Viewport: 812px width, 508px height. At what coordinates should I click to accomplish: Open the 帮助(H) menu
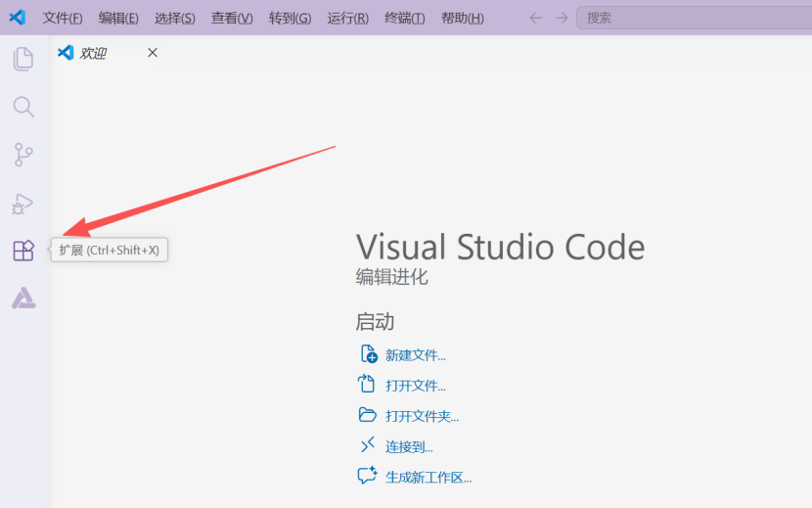(462, 19)
